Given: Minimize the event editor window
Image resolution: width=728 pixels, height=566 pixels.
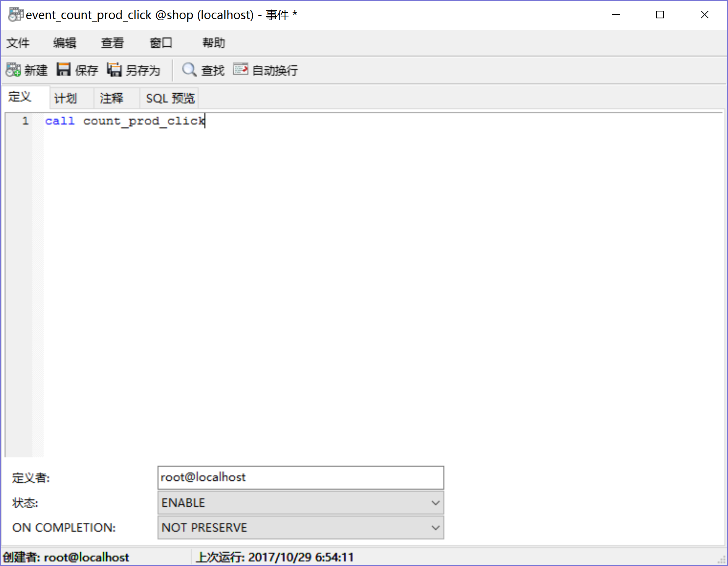Looking at the screenshot, I should point(616,15).
